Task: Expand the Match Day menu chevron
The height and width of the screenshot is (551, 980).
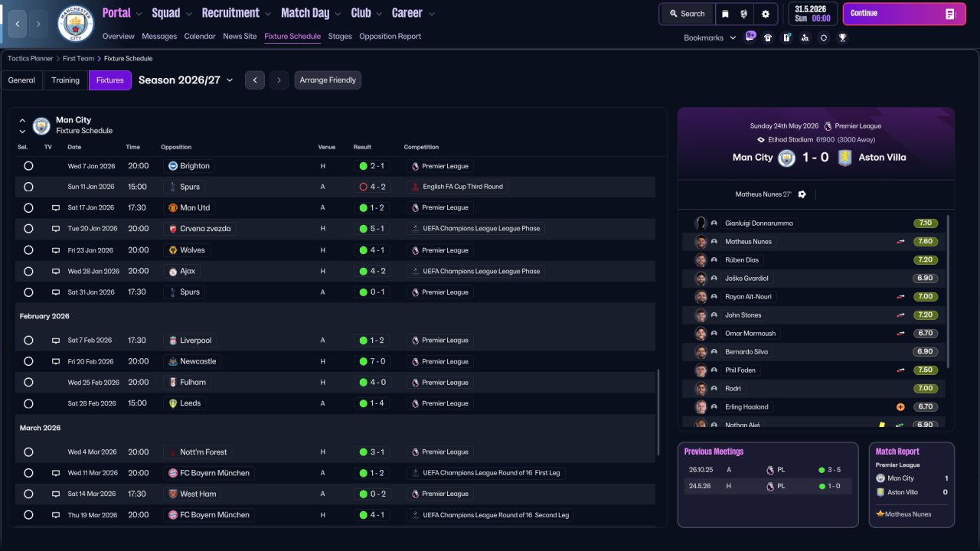Action: (338, 14)
